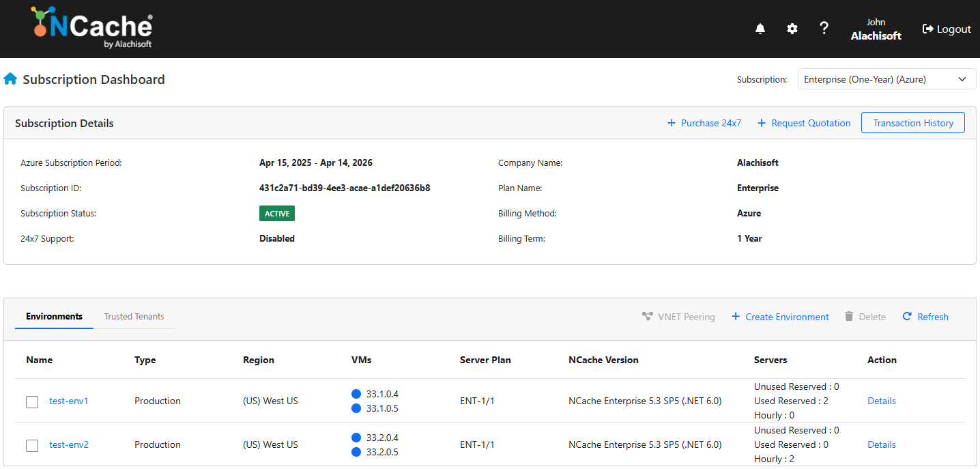Click the Refresh link text

[x=933, y=317]
